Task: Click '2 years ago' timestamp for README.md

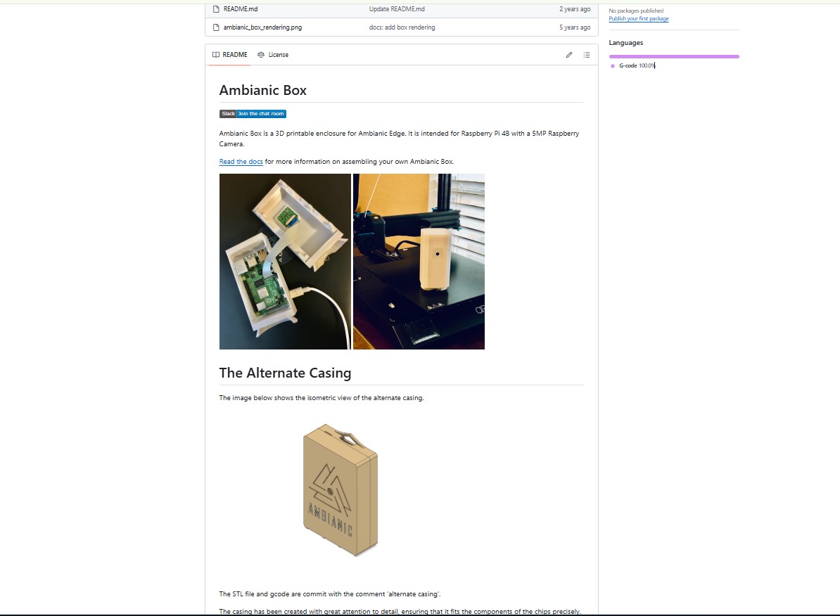Action: click(575, 9)
